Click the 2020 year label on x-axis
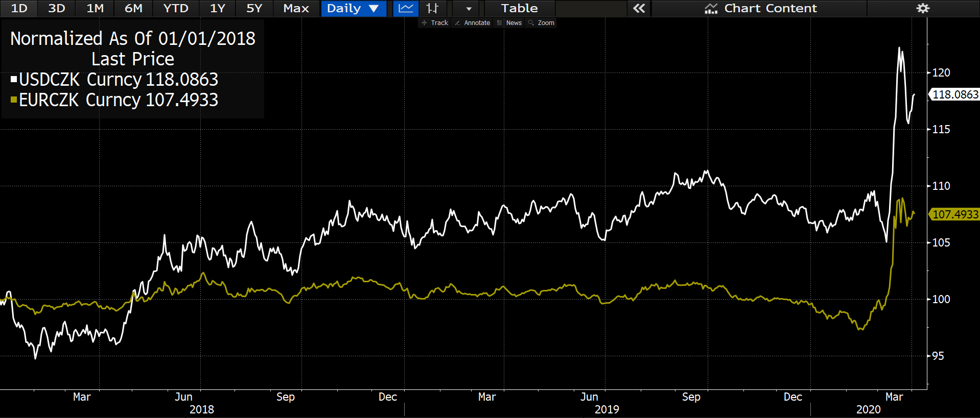This screenshot has height=418, width=980. pyautogui.click(x=869, y=409)
